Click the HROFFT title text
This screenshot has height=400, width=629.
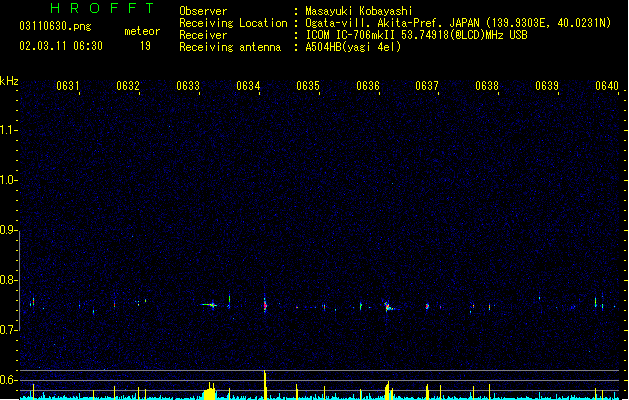(102, 8)
